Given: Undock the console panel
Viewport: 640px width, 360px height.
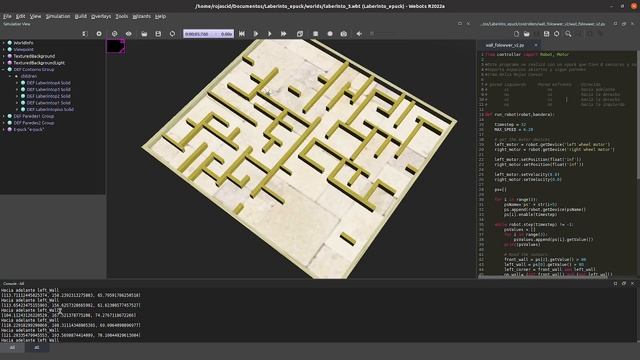Looking at the screenshot, I should click(624, 283).
